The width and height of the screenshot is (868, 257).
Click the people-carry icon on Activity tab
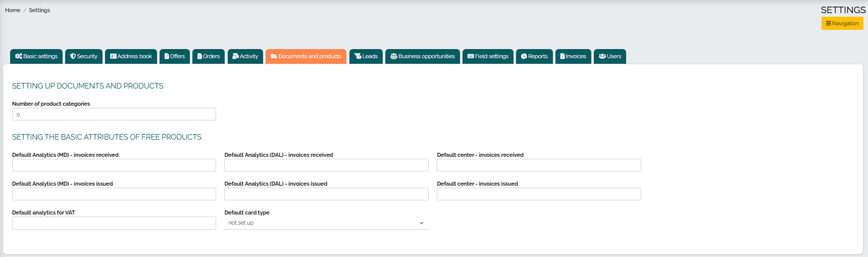tap(236, 57)
